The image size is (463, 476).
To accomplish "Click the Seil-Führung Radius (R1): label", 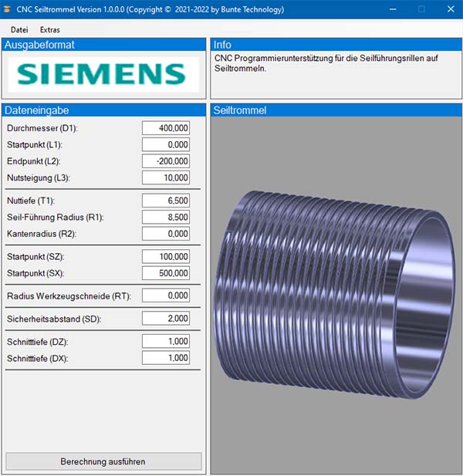I will point(56,218).
